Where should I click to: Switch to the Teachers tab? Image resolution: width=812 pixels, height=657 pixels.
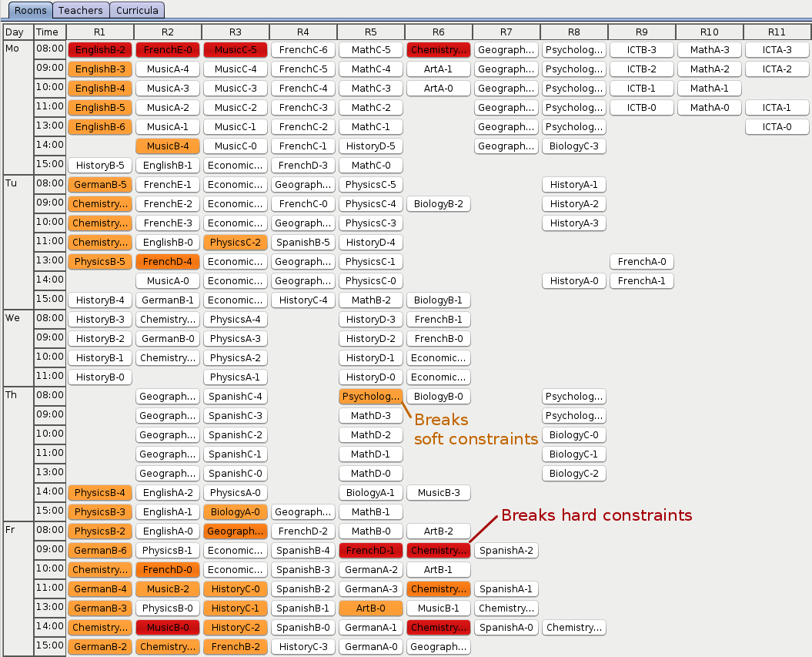80,10
